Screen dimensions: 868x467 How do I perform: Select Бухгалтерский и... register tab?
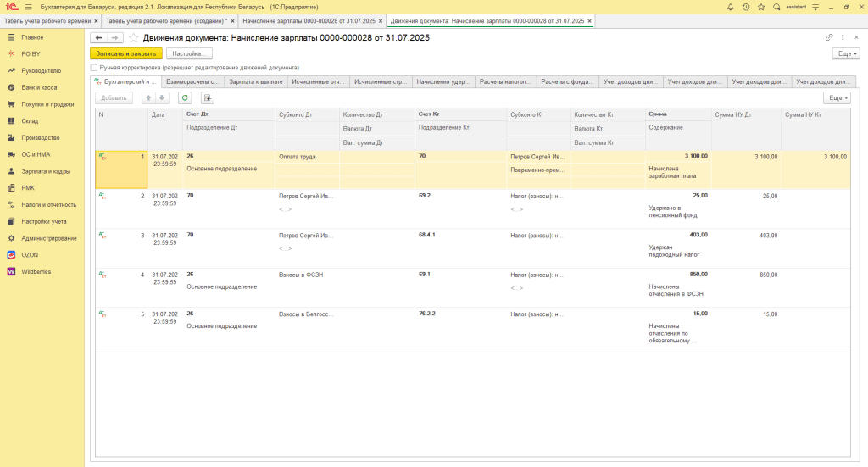(x=125, y=82)
